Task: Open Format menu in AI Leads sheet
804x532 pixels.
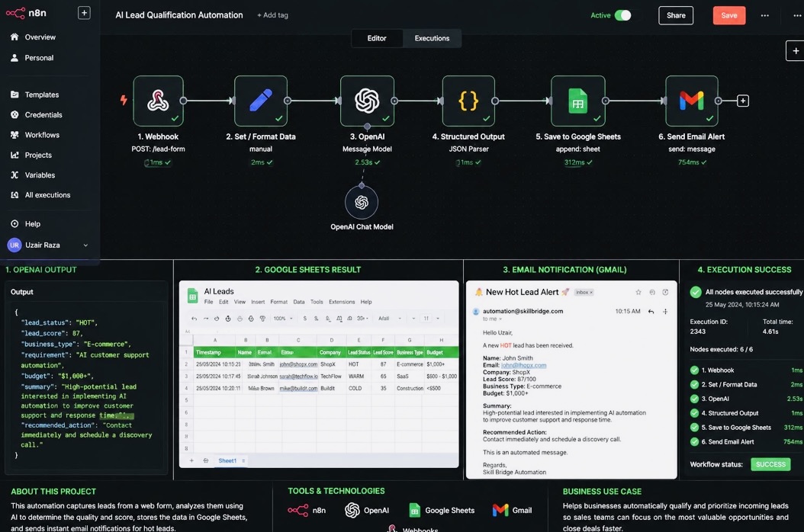Action: click(279, 302)
